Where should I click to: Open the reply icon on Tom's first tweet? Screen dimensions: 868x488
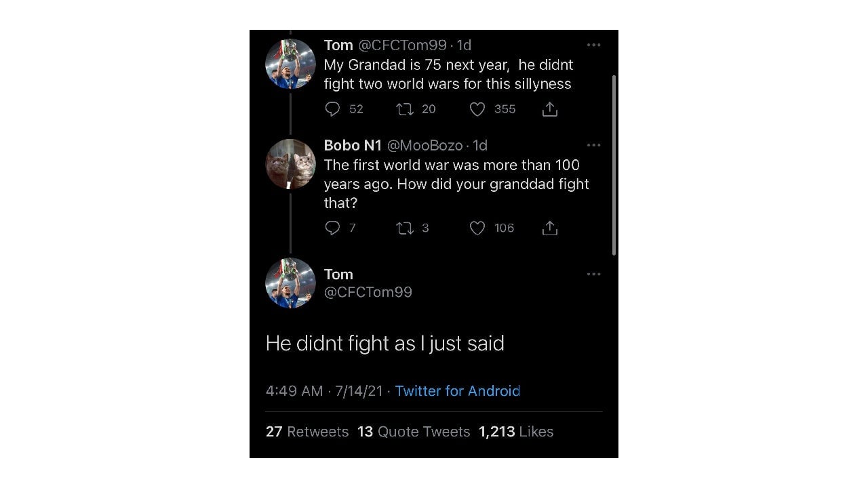tap(333, 109)
